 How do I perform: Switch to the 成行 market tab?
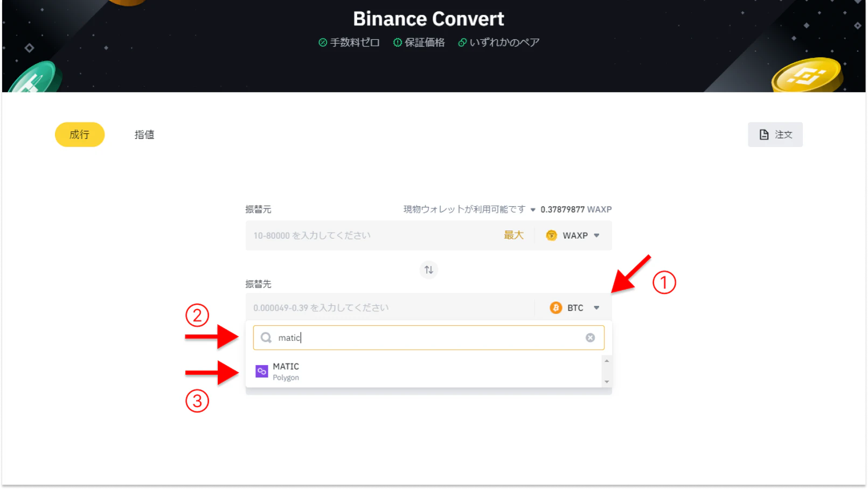click(80, 135)
